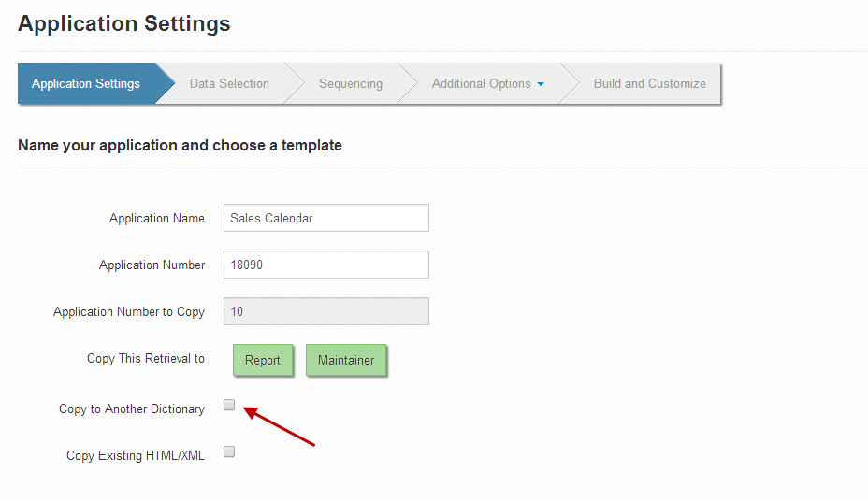Switch to the Sequencing step
This screenshot has width=868, height=501.
(x=351, y=83)
